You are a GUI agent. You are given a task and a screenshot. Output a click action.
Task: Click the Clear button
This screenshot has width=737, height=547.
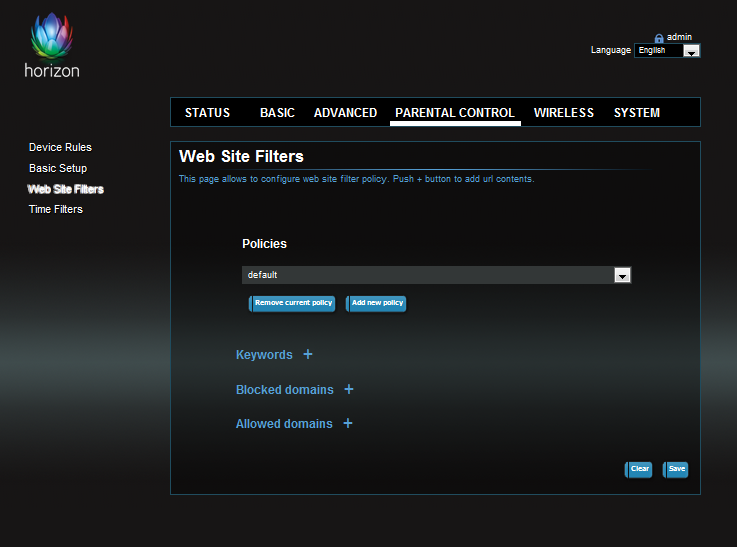638,469
